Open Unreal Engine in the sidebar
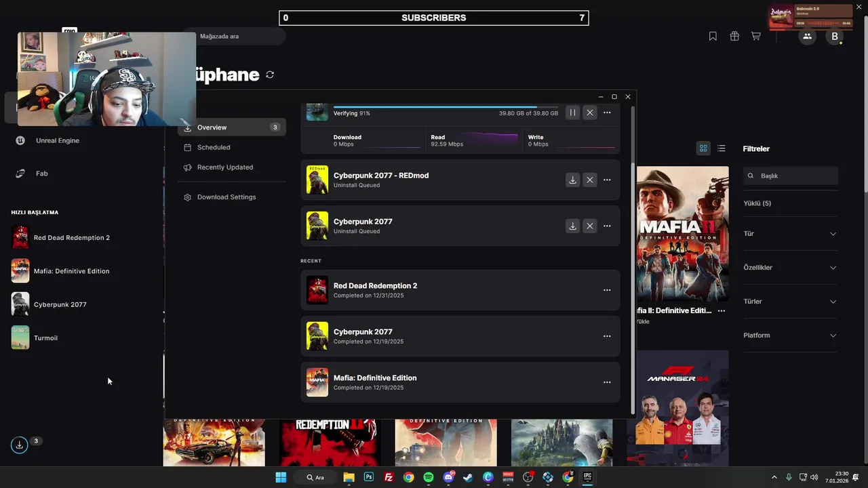 pos(58,140)
